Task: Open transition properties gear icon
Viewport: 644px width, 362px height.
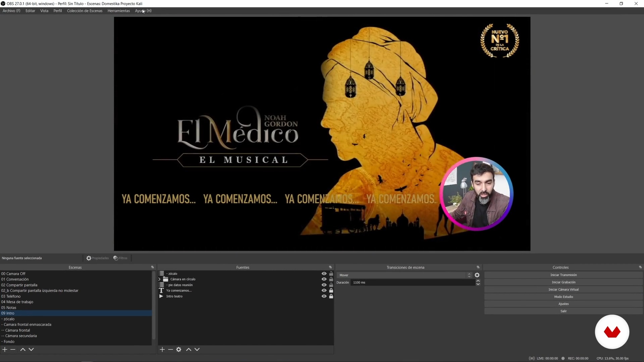Action: click(477, 275)
